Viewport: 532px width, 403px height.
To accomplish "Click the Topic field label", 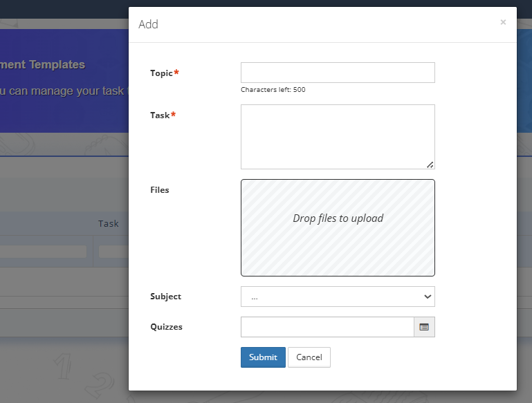I will [161, 73].
